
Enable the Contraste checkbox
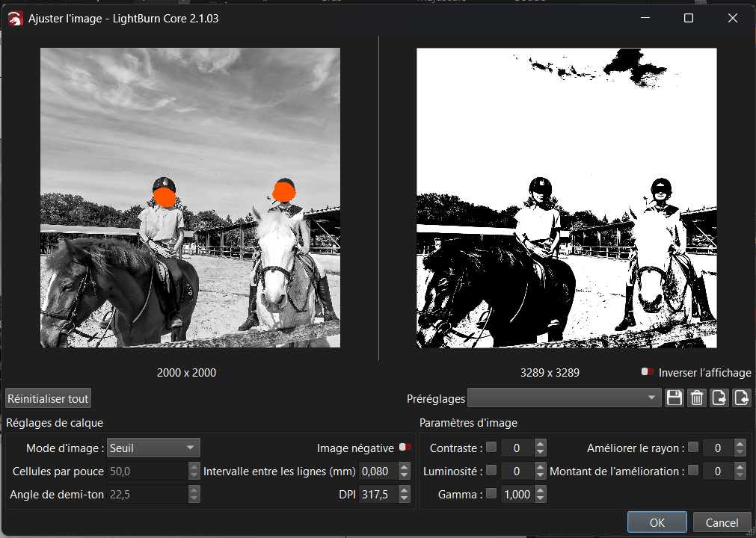pos(491,448)
